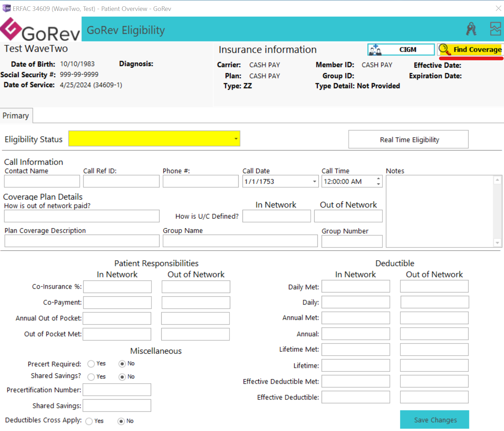Select No for Precert Required
504x431 pixels.
[x=122, y=364]
